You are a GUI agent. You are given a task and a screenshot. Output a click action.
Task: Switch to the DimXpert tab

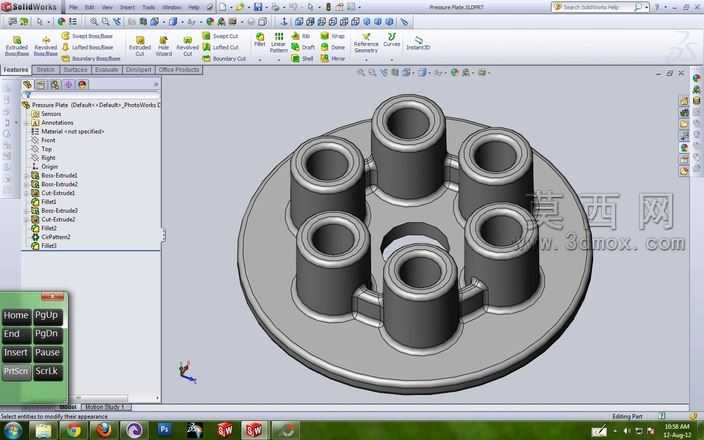point(138,70)
